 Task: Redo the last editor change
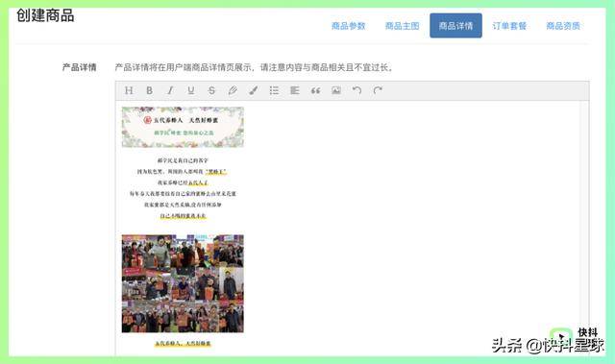coord(378,90)
